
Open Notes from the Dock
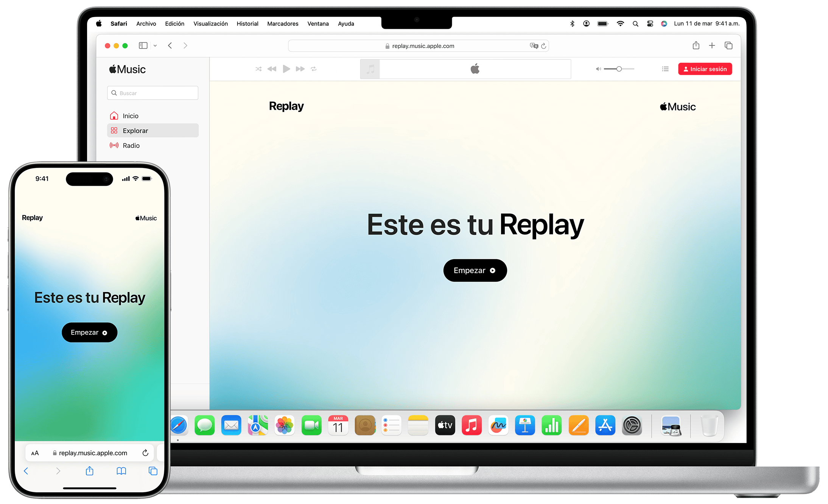coord(418,426)
